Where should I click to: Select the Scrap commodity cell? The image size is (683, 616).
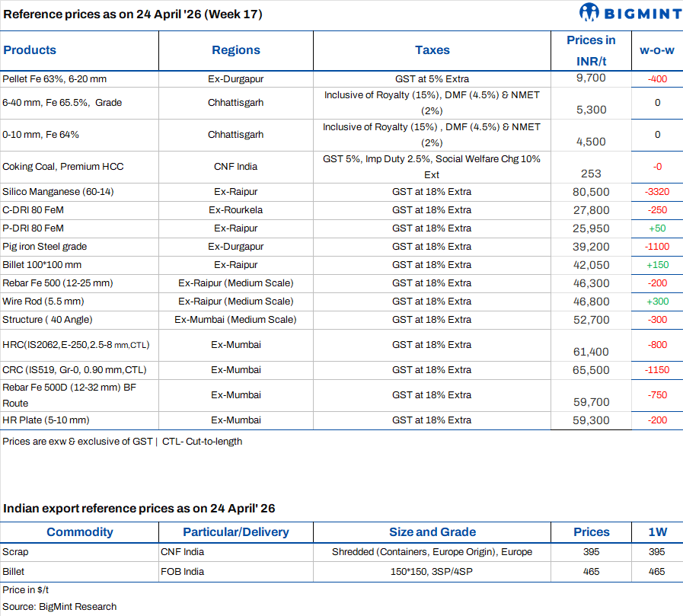(x=15, y=552)
